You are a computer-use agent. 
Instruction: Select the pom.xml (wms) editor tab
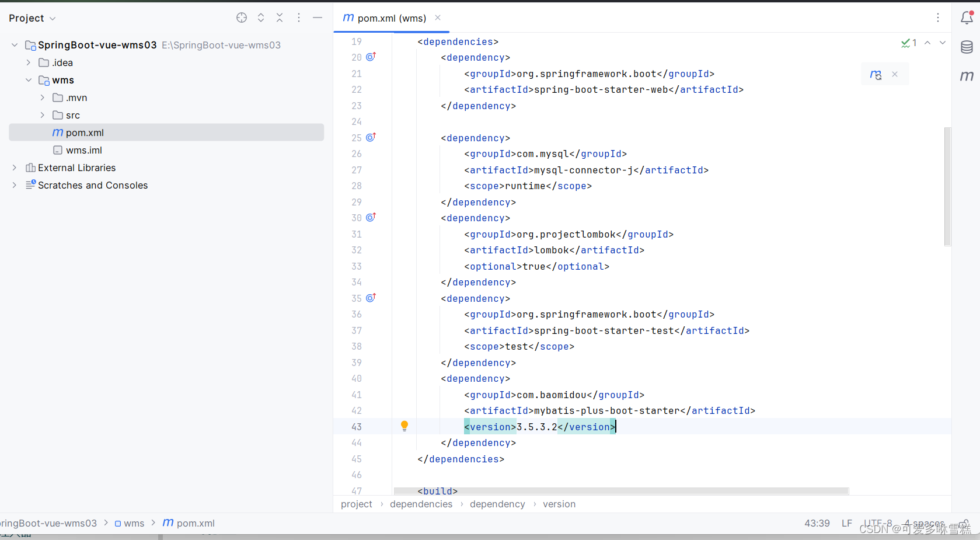tap(390, 18)
